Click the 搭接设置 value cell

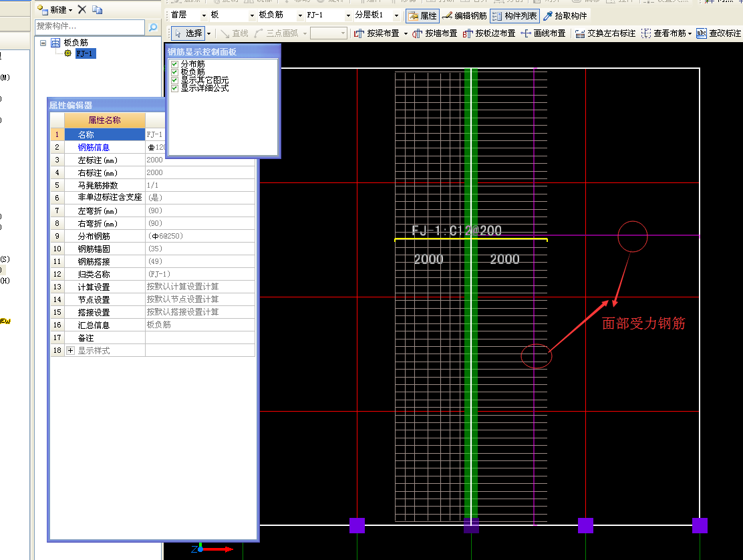coord(200,312)
